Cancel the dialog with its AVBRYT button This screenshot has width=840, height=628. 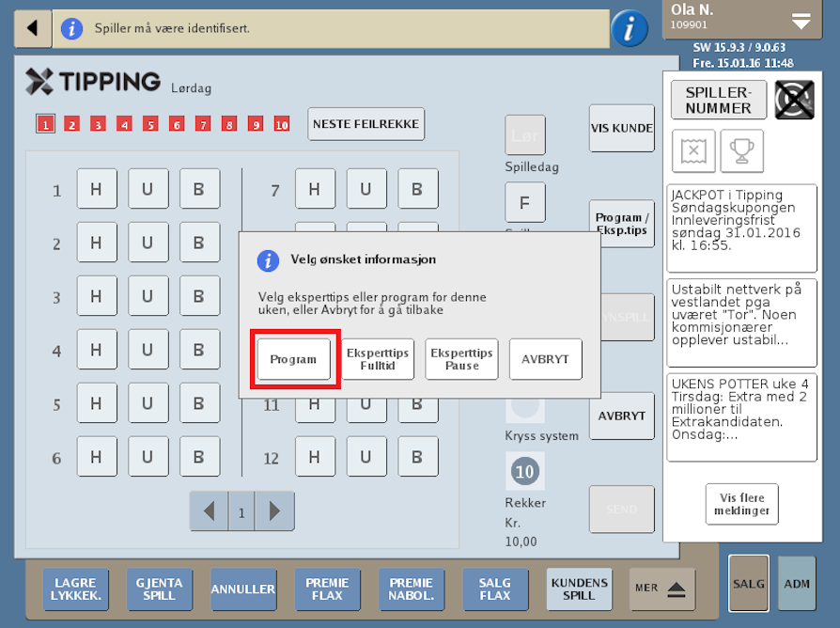pyautogui.click(x=545, y=359)
